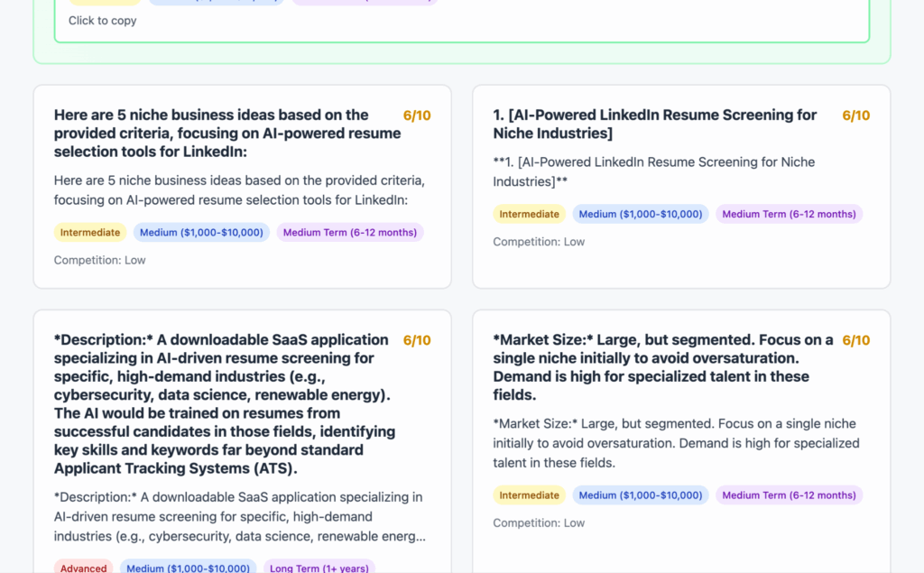The height and width of the screenshot is (573, 924).
Task: Click Intermediate tag on LinkedIn Resume Screening card
Action: click(529, 215)
